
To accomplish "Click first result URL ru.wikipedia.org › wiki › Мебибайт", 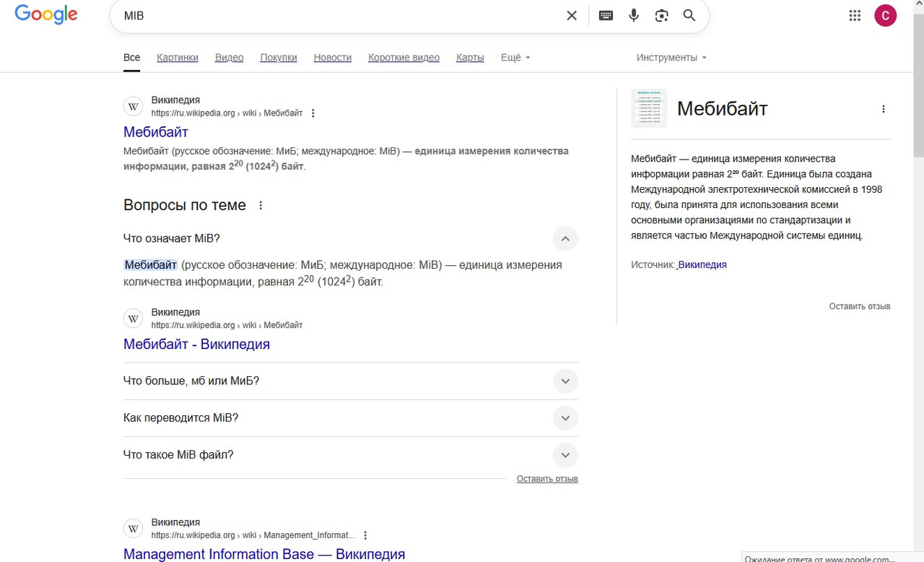I will pyautogui.click(x=227, y=113).
